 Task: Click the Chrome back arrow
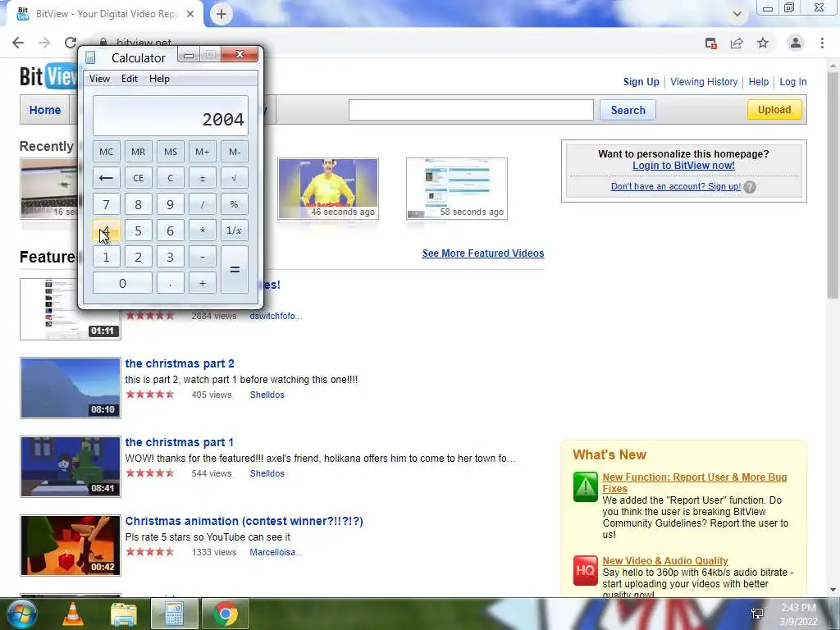pyautogui.click(x=18, y=43)
